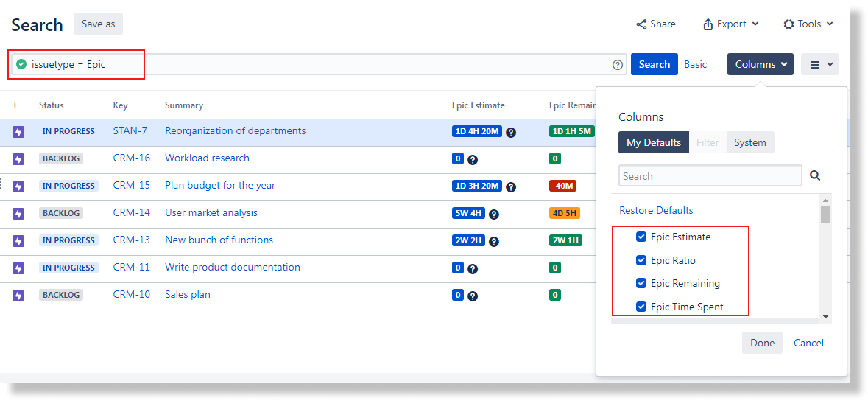Image resolution: width=868 pixels, height=401 pixels.
Task: Click the help icon next to 5W 4H estimate
Action: (494, 215)
